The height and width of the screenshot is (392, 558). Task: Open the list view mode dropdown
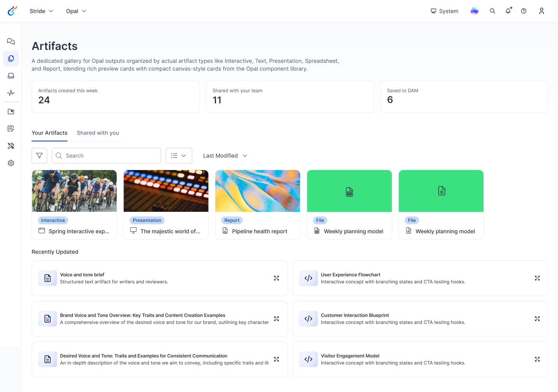[x=179, y=156]
